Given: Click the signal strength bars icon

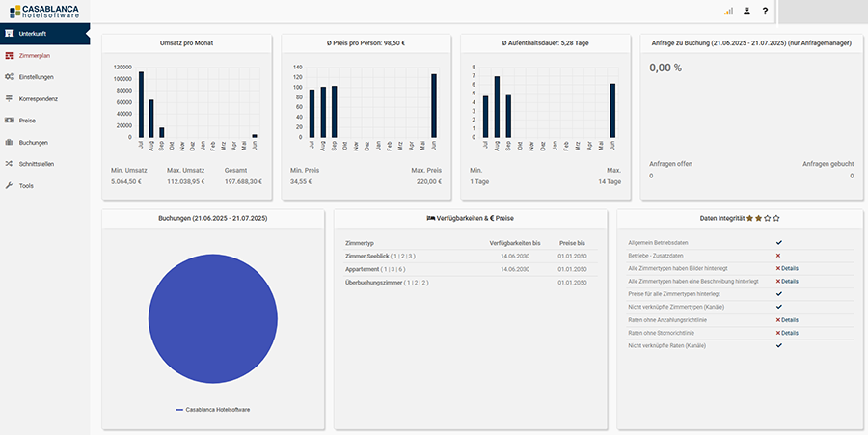Looking at the screenshot, I should pos(728,12).
